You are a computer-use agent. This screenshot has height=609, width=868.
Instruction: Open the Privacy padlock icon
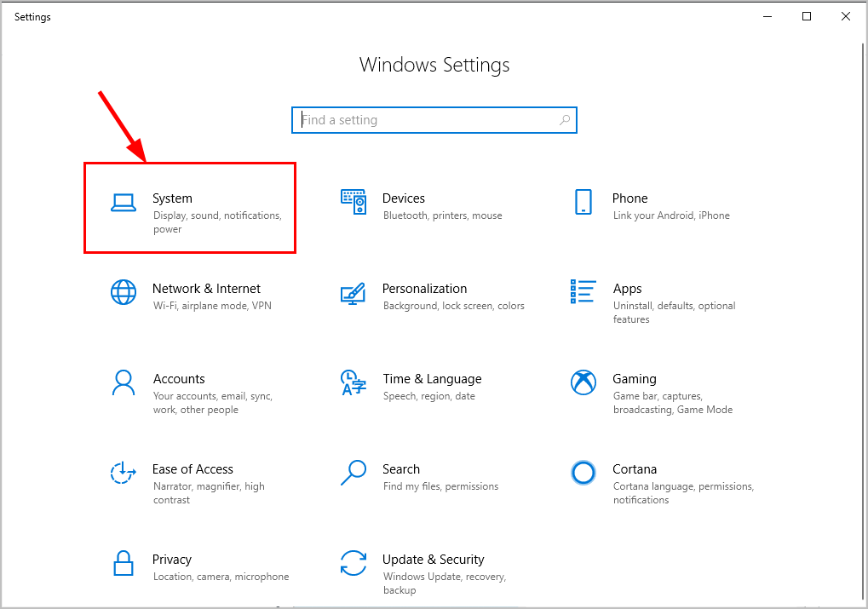[x=123, y=563]
